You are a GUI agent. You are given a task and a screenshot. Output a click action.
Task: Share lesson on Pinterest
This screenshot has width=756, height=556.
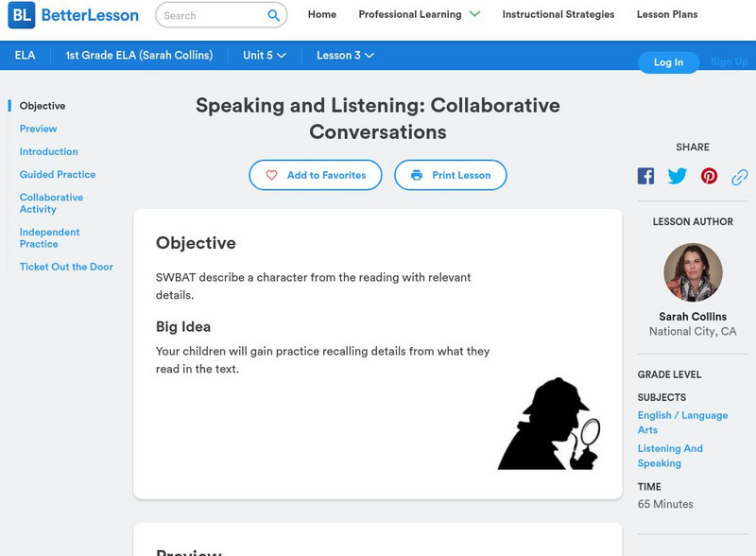coord(709,176)
